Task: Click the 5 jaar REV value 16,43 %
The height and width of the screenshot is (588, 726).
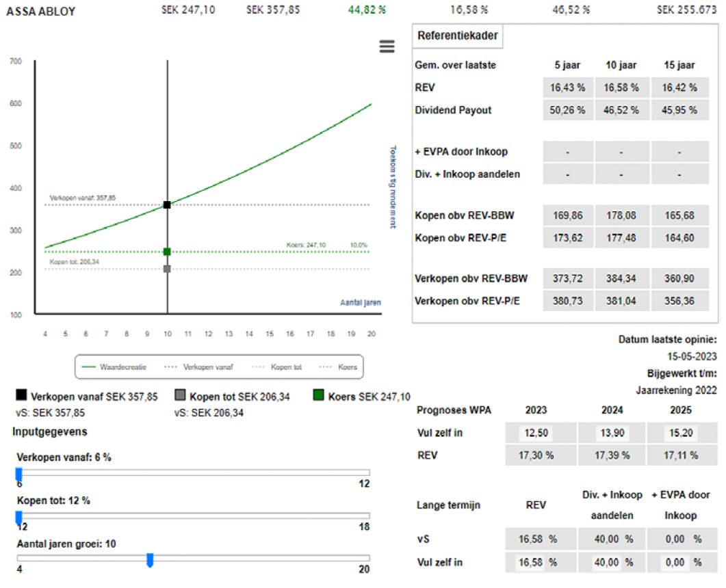Action: click(x=568, y=88)
